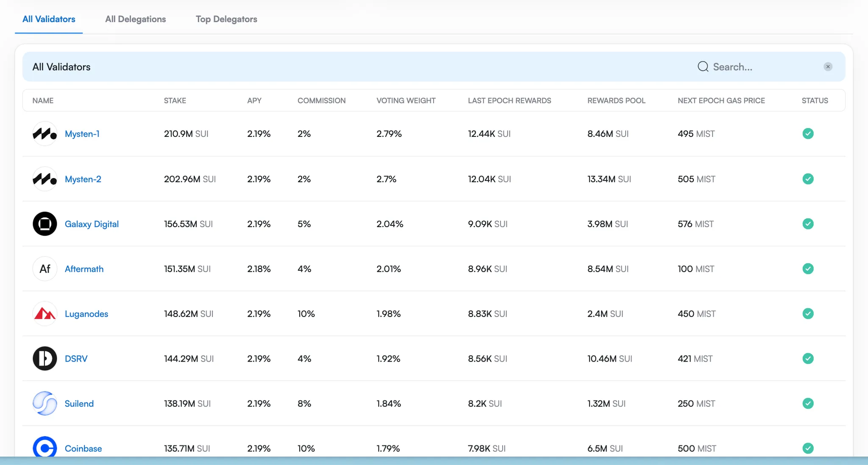Click the Aftermath Af logo
Image resolution: width=868 pixels, height=465 pixels.
pos(45,269)
